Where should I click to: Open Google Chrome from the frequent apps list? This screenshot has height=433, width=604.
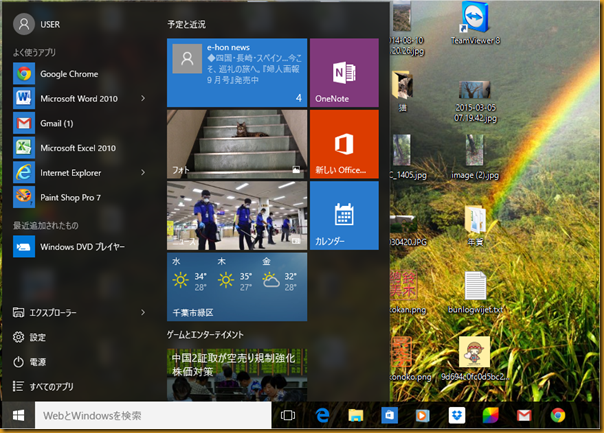click(79, 74)
